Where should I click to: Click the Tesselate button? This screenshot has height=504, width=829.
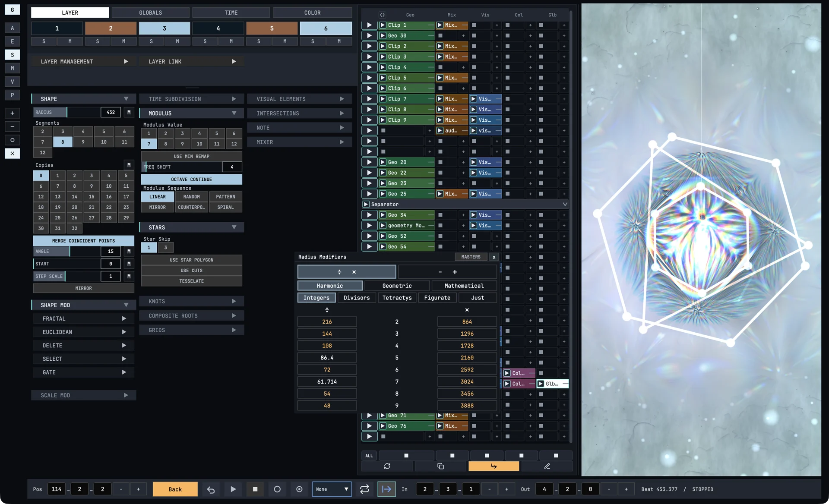pos(191,281)
